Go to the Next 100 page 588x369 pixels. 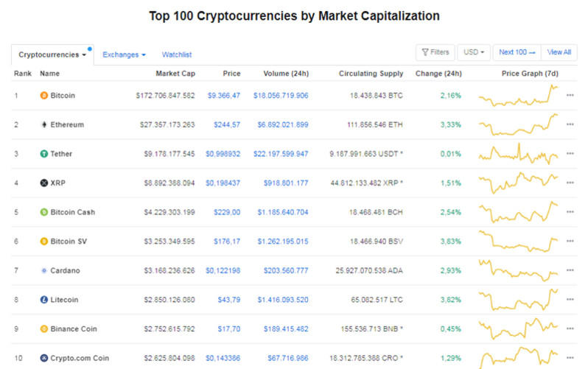pos(517,52)
